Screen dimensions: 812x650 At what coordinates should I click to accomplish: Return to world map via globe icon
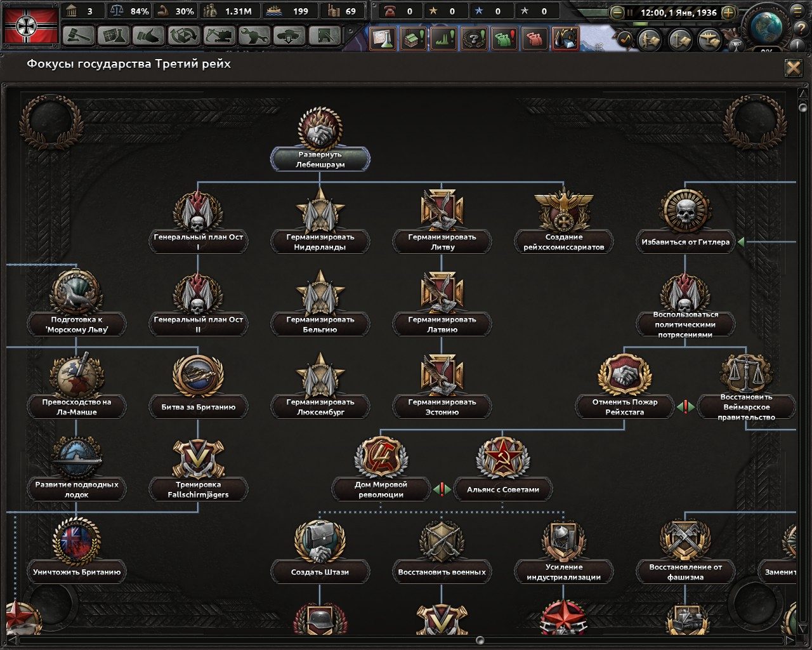click(766, 26)
